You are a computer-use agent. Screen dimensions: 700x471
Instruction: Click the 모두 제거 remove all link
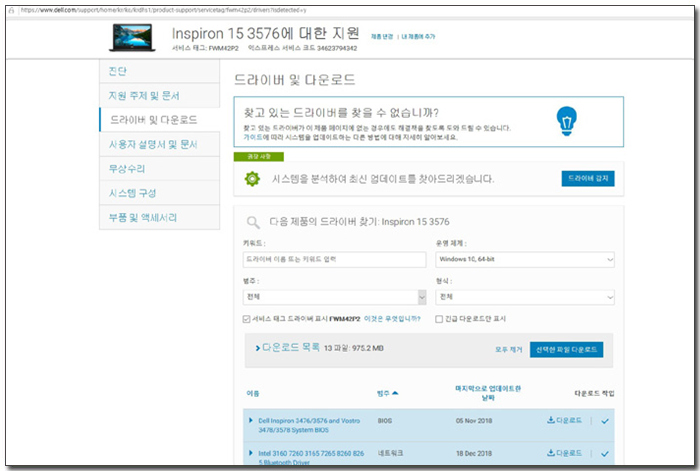click(x=508, y=350)
